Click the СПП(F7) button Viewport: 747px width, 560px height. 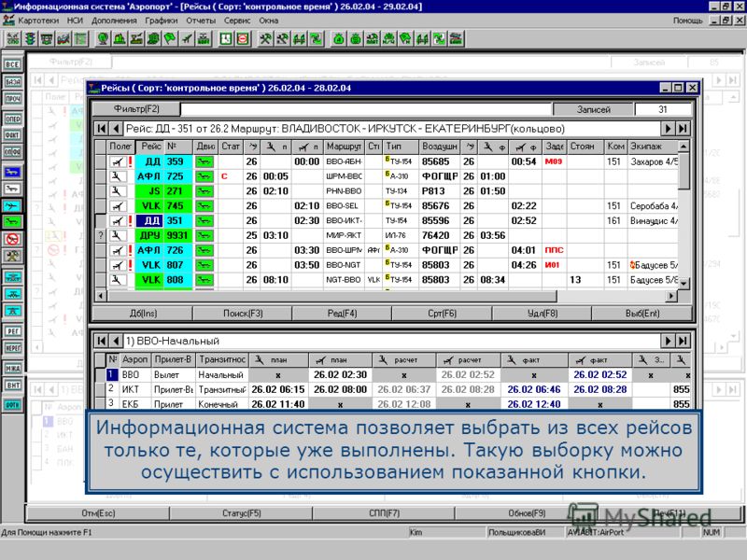(x=384, y=513)
